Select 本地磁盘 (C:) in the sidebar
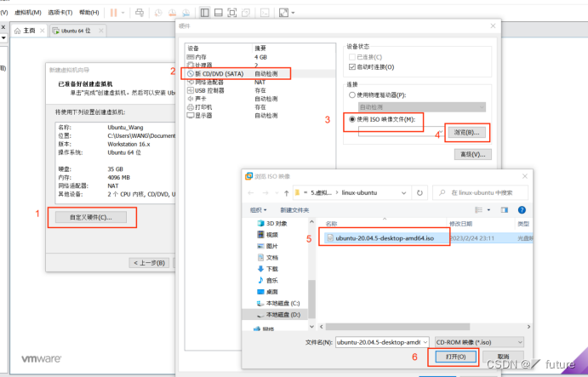588x377 pixels. pyautogui.click(x=278, y=303)
